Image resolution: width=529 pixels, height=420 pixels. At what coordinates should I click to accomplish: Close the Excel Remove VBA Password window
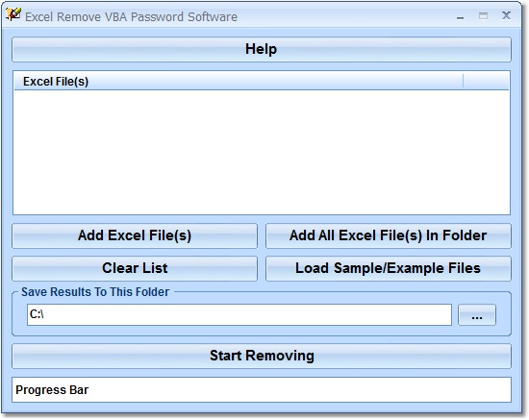tap(506, 15)
